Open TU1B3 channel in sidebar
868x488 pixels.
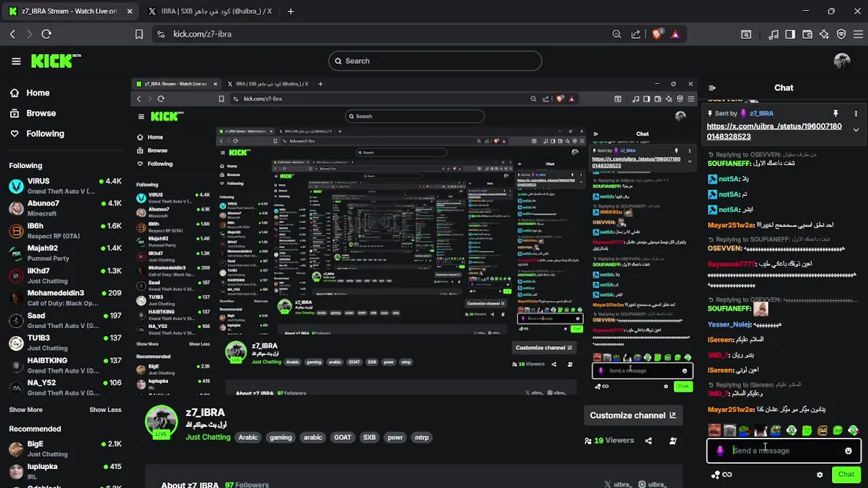coord(65,342)
